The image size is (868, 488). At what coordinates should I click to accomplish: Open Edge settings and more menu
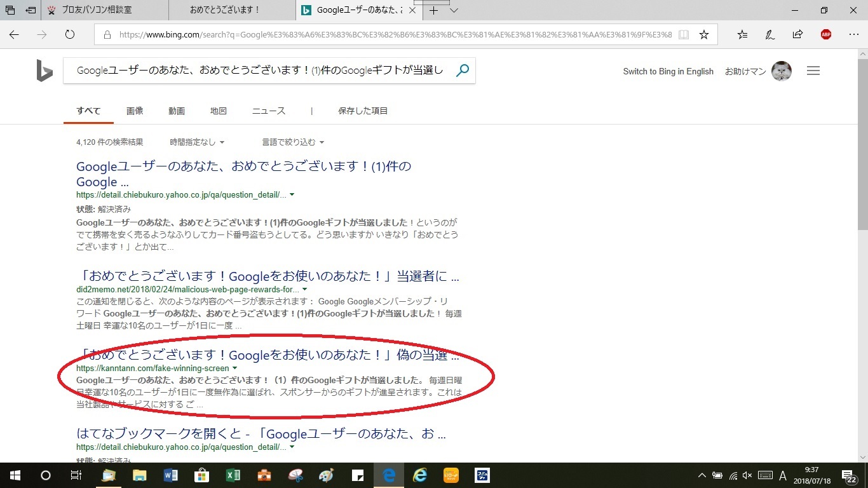point(853,34)
